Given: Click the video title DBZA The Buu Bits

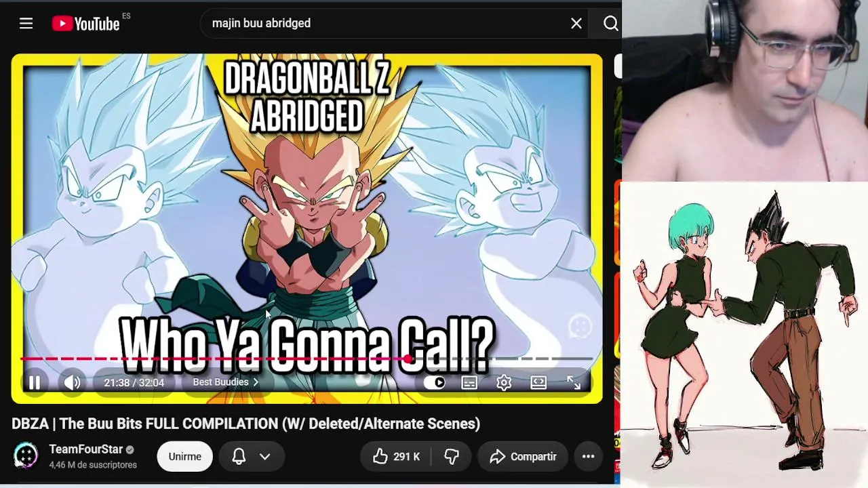Looking at the screenshot, I should coord(245,424).
